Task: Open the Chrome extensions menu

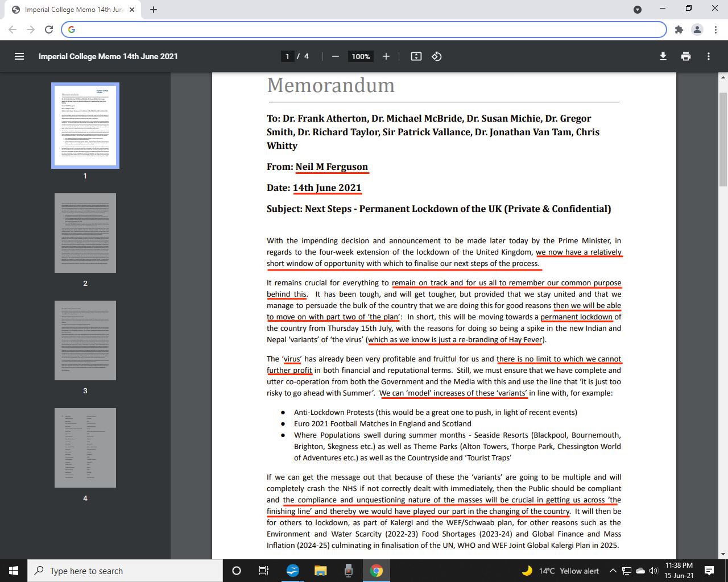Action: [x=679, y=30]
